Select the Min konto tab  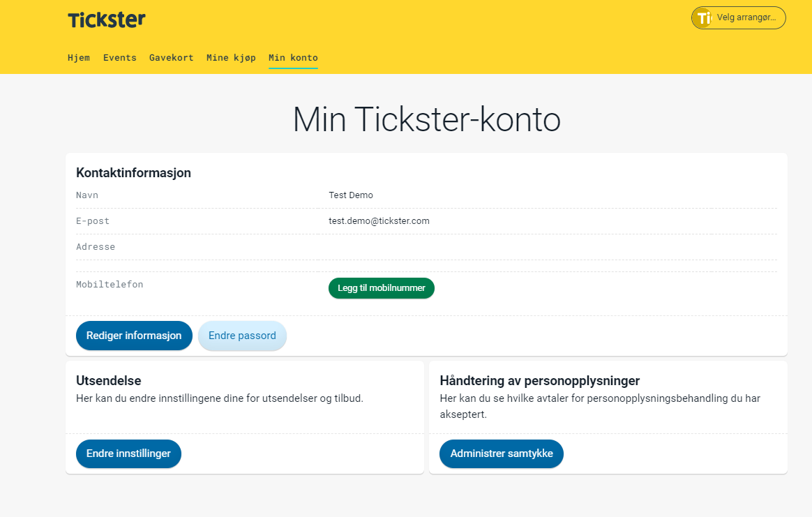(292, 58)
